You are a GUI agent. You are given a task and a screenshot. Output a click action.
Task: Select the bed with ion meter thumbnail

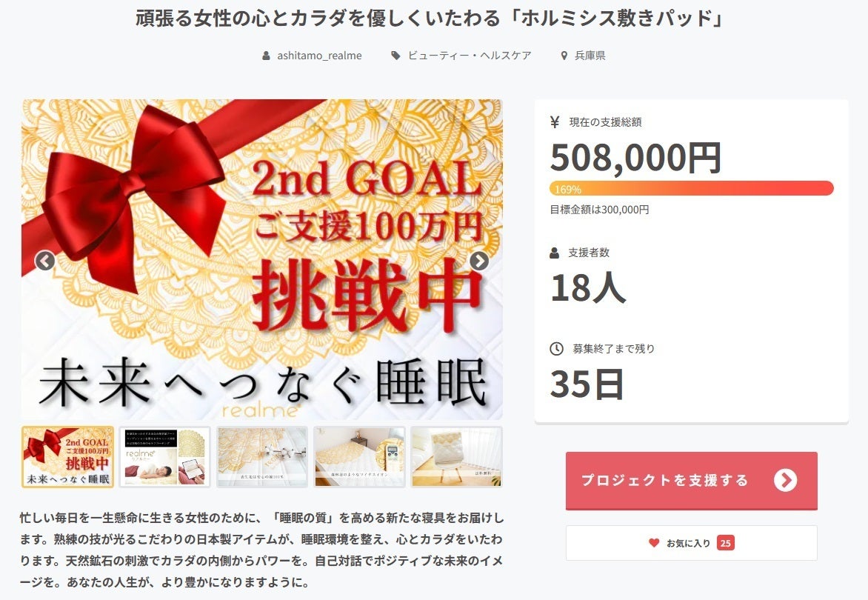click(359, 456)
